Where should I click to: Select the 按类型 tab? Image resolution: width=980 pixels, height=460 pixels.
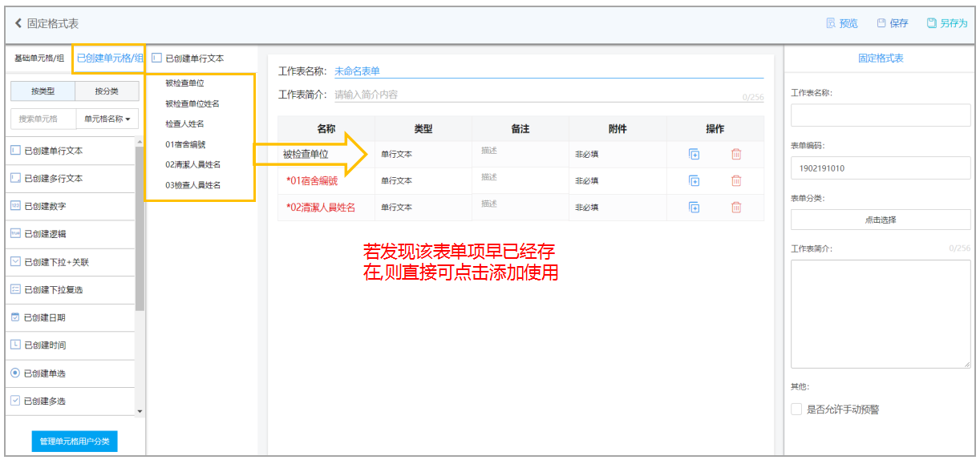pos(43,91)
